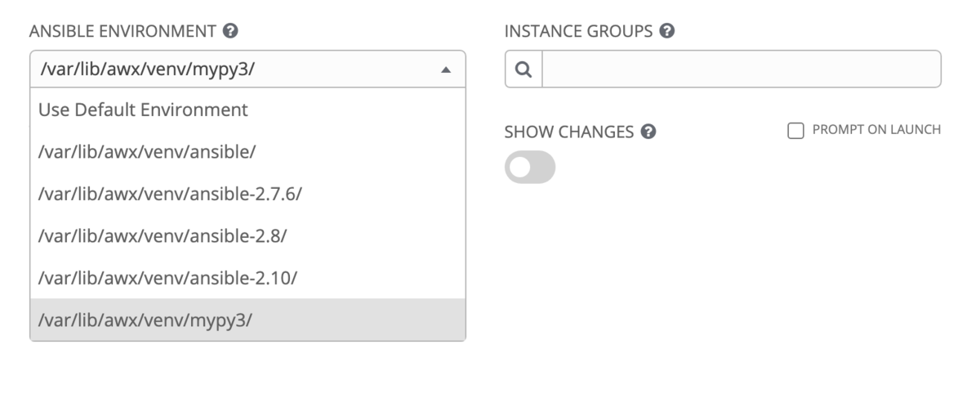
Task: Click the Show Changes toggle knob
Action: pos(520,168)
